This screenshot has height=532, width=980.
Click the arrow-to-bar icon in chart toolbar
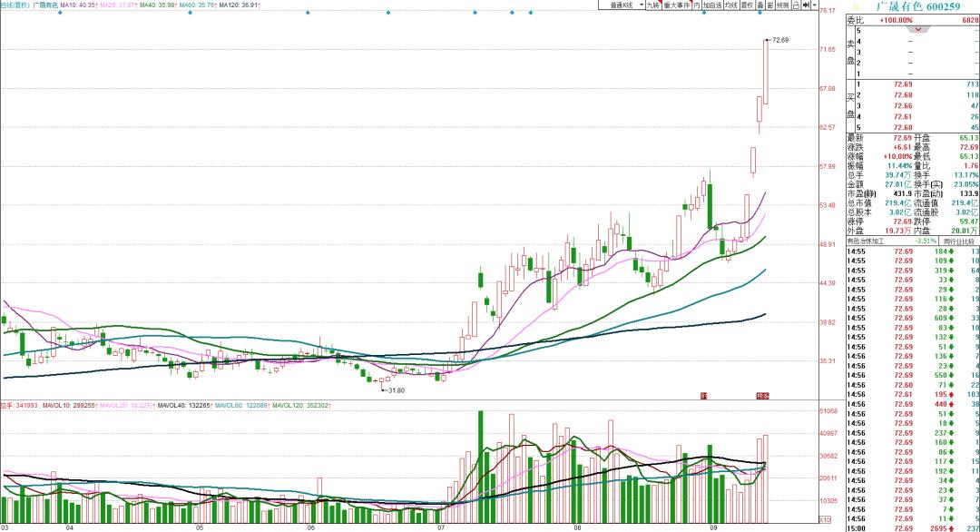[x=807, y=5]
